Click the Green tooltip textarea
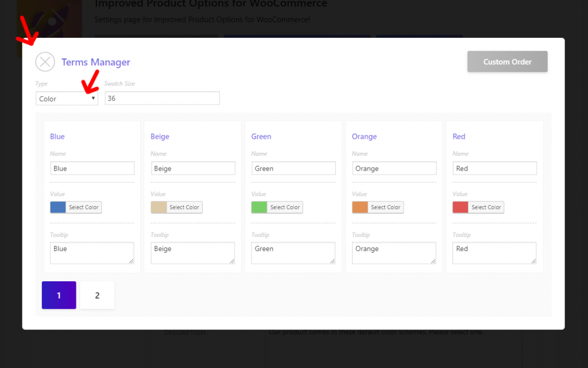588x368 pixels. click(x=293, y=253)
